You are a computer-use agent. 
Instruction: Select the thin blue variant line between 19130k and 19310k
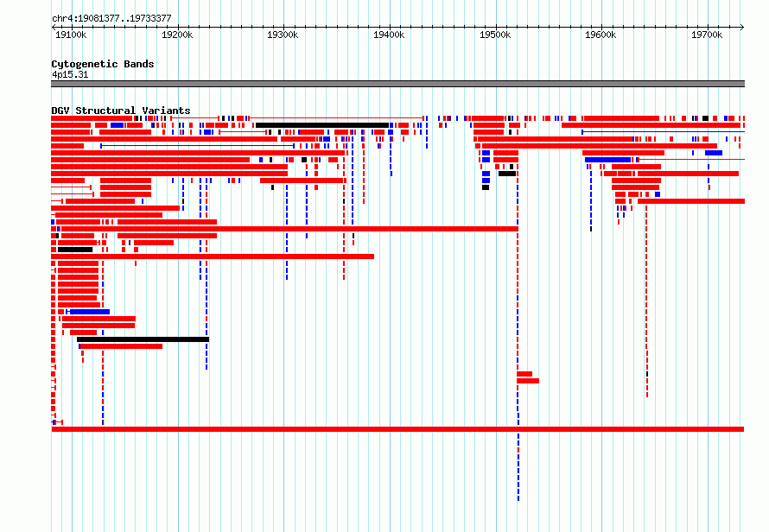click(x=197, y=146)
